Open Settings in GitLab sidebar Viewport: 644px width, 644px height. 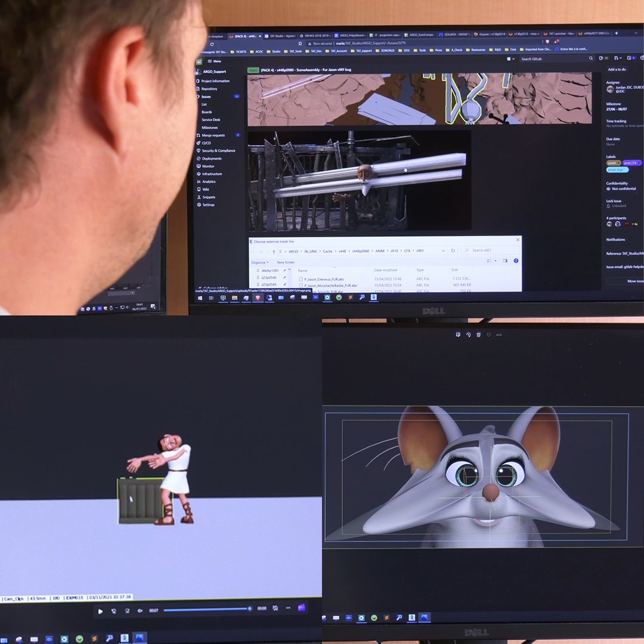pyautogui.click(x=206, y=205)
